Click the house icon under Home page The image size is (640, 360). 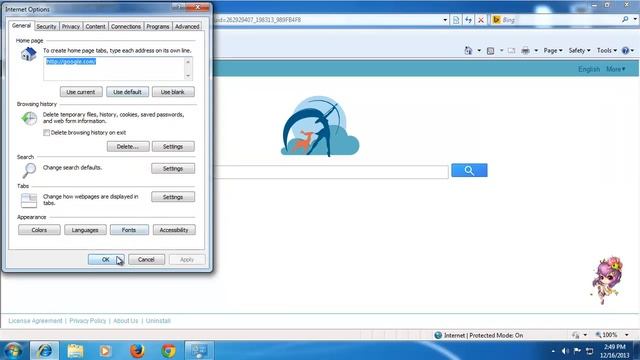(29, 54)
